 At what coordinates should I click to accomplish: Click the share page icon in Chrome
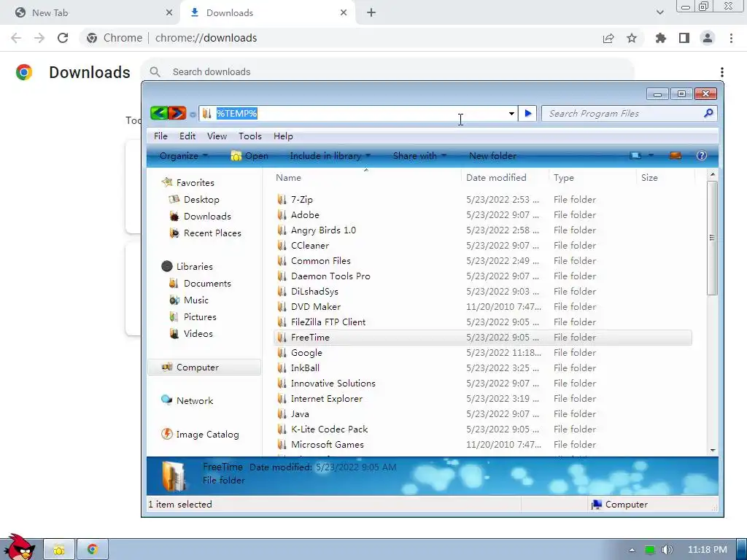coord(608,38)
